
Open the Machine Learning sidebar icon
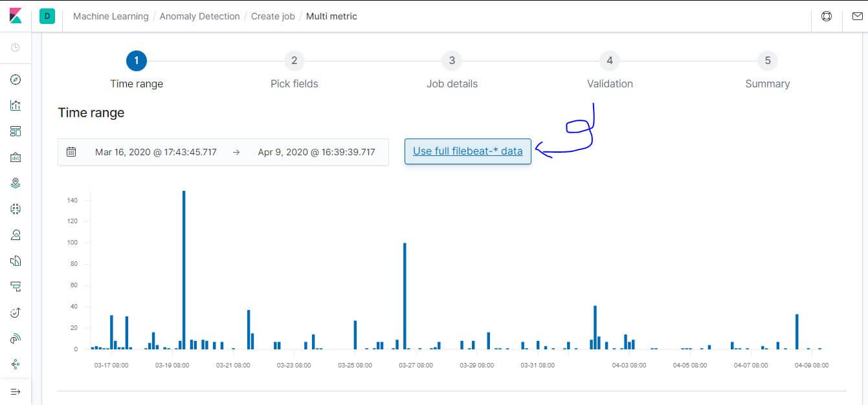[x=16, y=208]
